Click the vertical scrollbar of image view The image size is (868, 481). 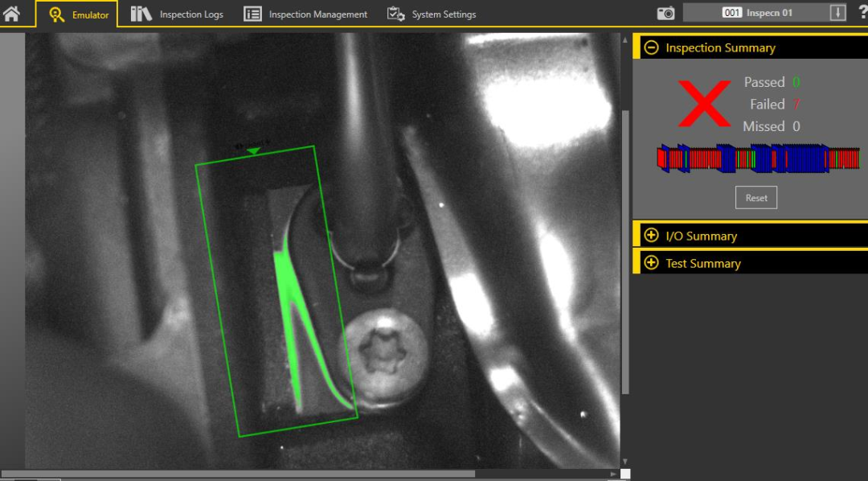(x=625, y=252)
